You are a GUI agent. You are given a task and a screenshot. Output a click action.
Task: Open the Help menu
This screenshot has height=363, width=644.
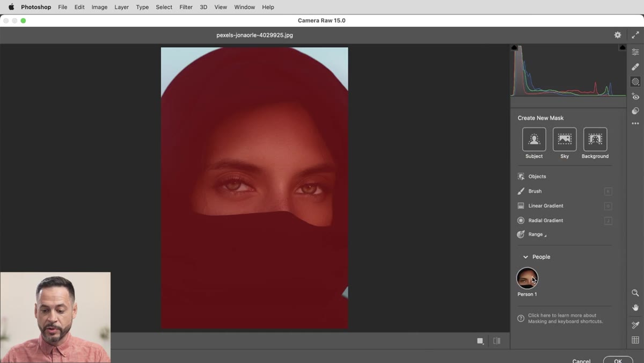[x=268, y=7]
